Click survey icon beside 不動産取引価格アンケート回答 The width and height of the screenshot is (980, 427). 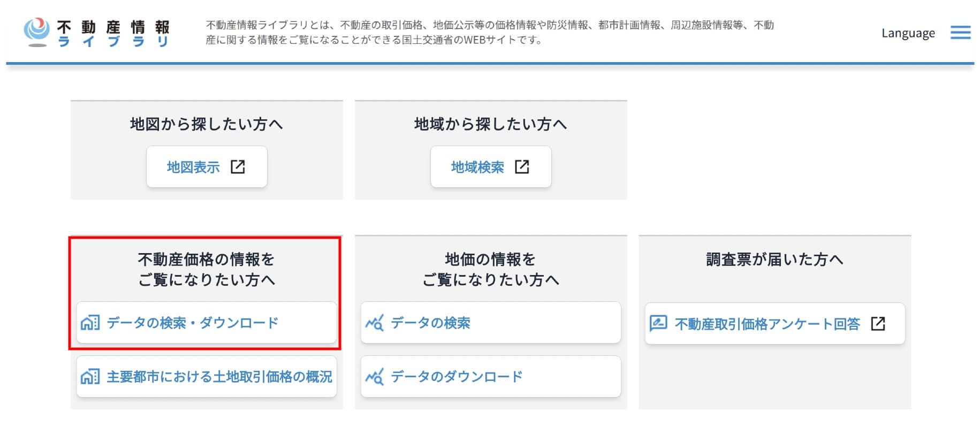pos(658,323)
